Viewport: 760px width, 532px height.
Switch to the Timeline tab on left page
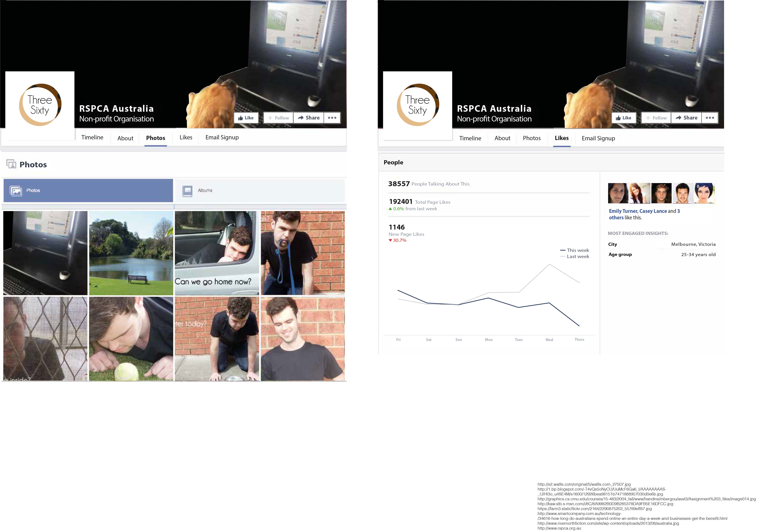92,137
